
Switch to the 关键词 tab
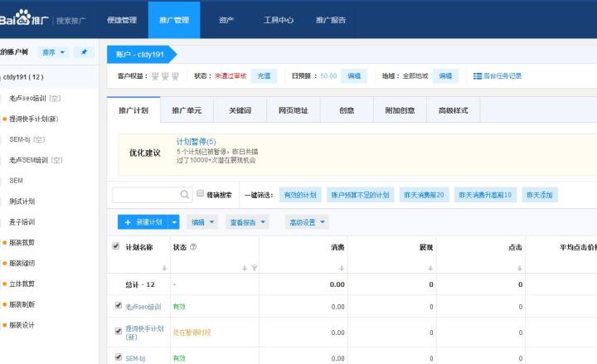pos(240,110)
